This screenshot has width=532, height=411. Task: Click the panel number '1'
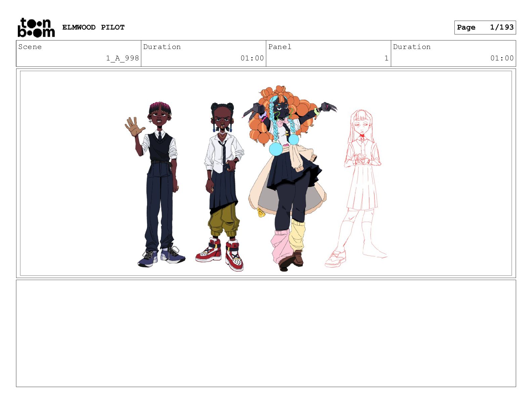click(386, 58)
